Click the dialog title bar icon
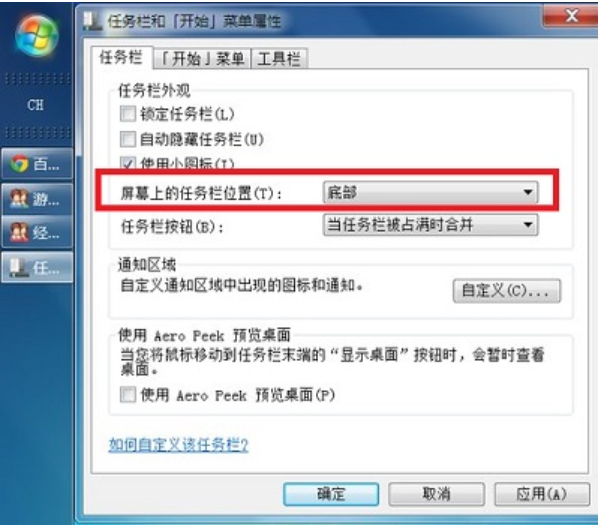The height and width of the screenshot is (525, 601). point(92,21)
